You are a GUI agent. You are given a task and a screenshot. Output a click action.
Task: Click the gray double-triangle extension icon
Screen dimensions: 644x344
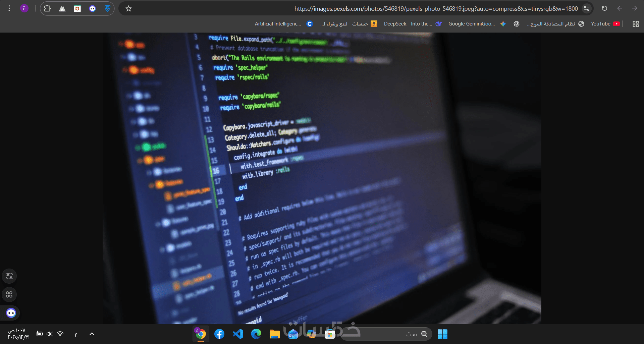click(x=62, y=8)
